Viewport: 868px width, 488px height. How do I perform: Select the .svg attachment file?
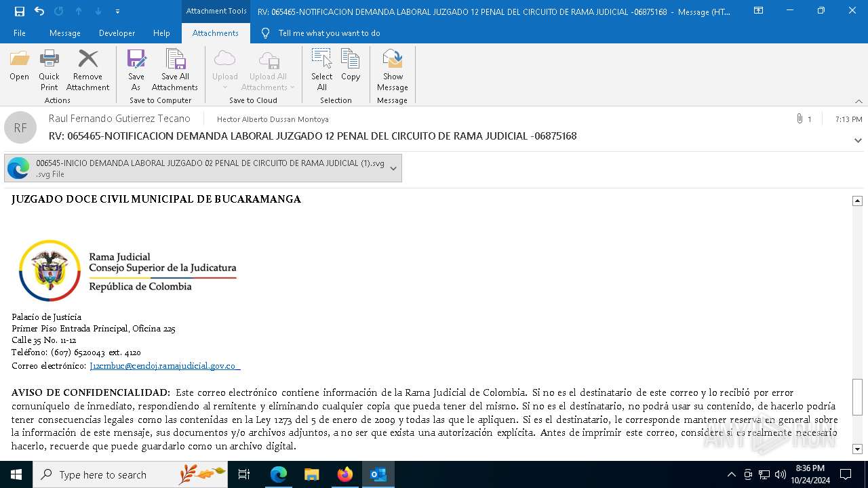[x=203, y=168]
